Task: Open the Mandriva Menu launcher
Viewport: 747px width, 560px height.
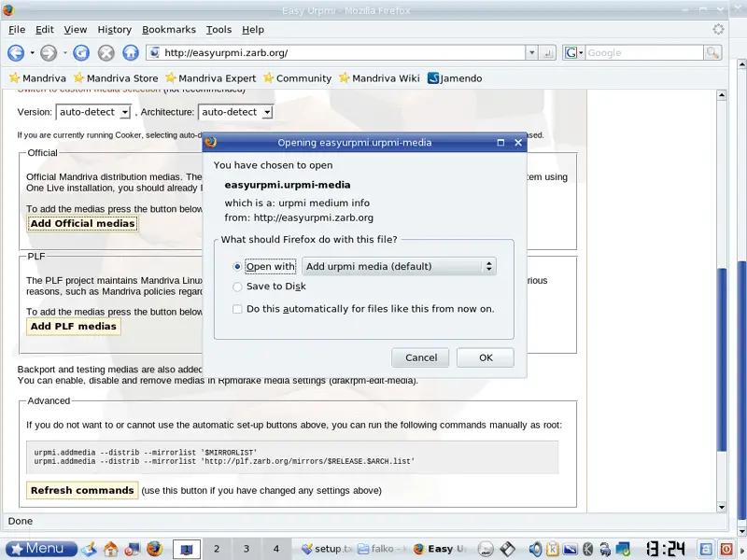Action: pos(41,549)
